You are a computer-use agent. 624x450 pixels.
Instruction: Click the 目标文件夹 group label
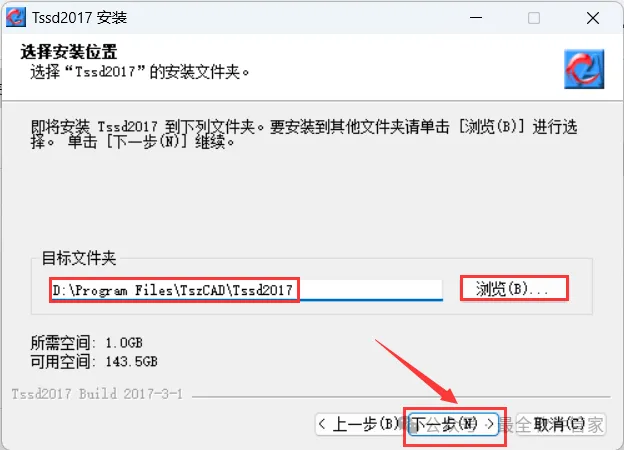[x=79, y=258]
